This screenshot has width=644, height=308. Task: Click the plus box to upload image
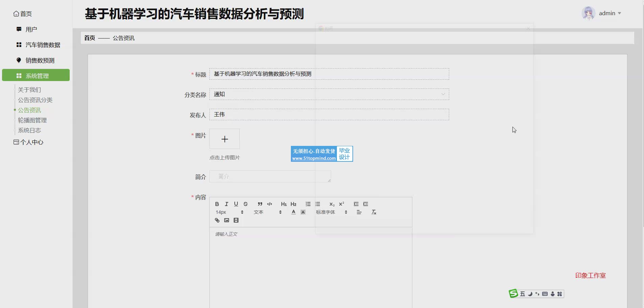pyautogui.click(x=225, y=139)
